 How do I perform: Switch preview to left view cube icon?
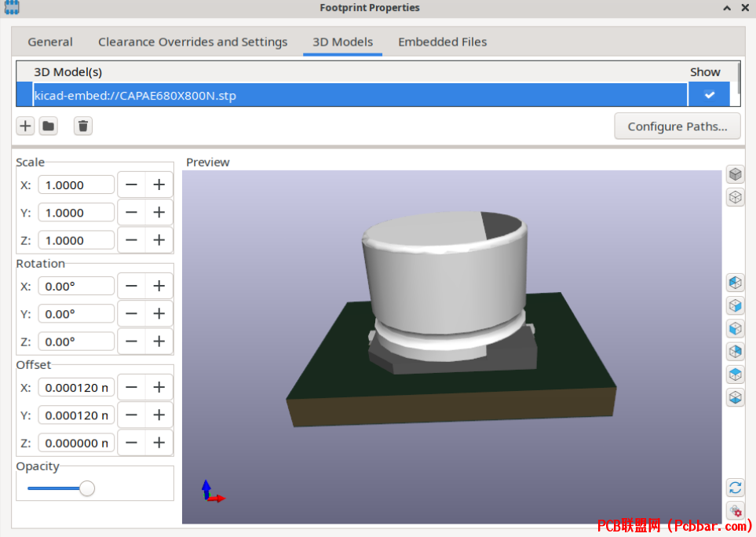click(735, 283)
